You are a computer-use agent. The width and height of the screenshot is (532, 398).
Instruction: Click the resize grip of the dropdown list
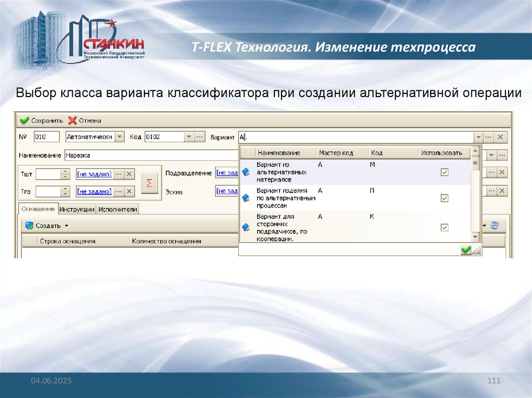(x=476, y=251)
